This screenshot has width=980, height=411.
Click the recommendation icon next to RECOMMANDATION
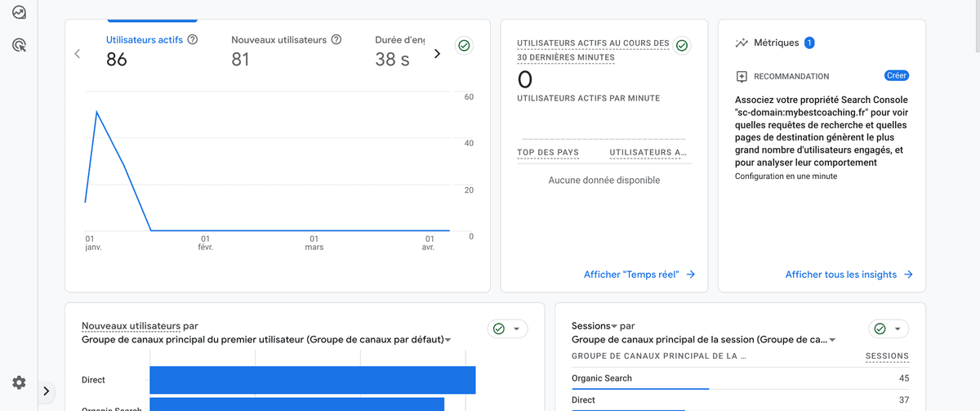point(742,76)
